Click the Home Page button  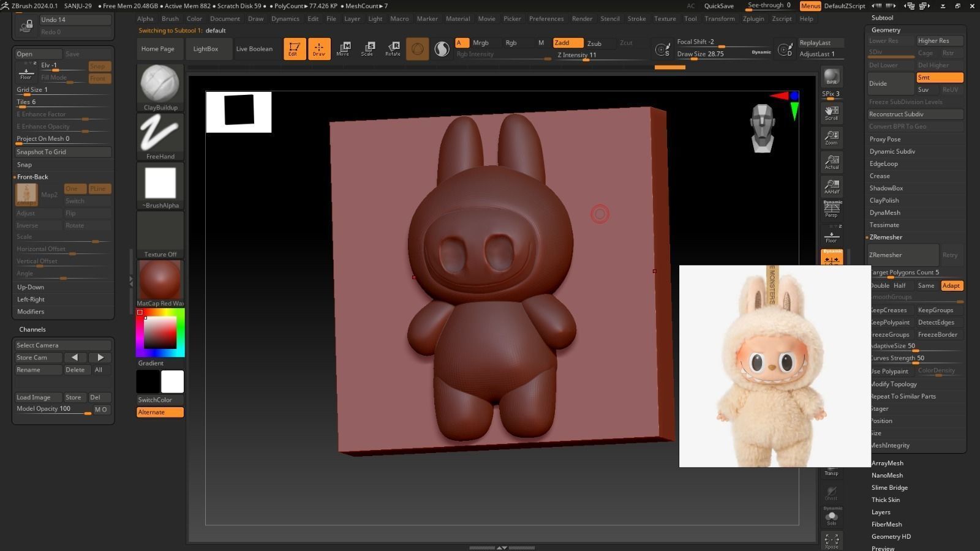(x=158, y=49)
